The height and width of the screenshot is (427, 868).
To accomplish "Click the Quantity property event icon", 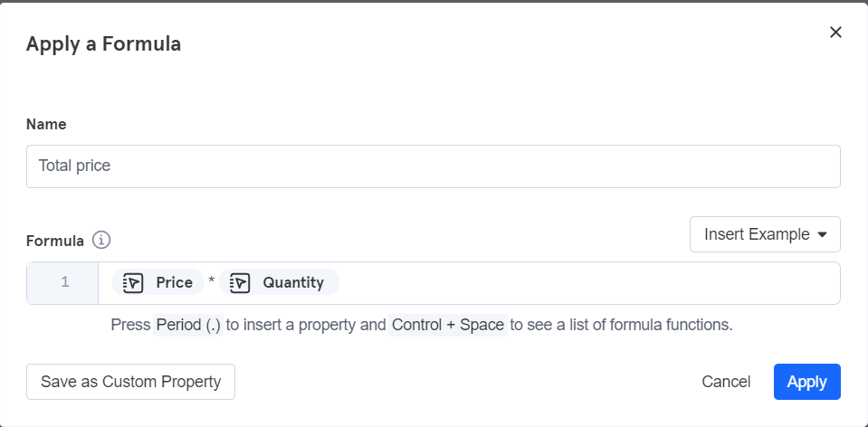I will [240, 282].
